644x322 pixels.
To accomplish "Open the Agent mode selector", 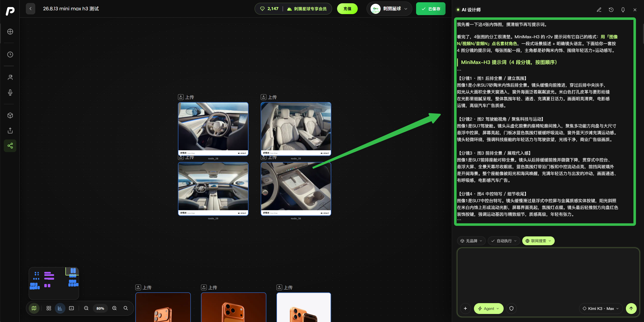I will pyautogui.click(x=489, y=308).
